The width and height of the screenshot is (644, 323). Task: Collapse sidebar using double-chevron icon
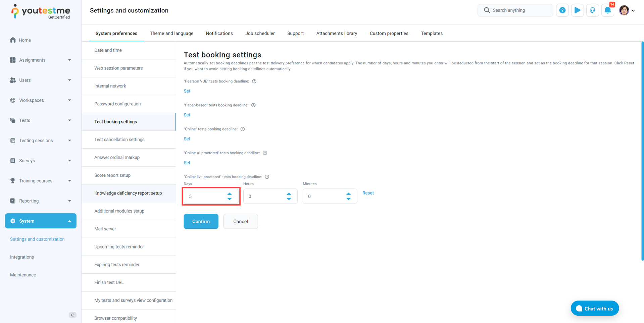coord(72,315)
